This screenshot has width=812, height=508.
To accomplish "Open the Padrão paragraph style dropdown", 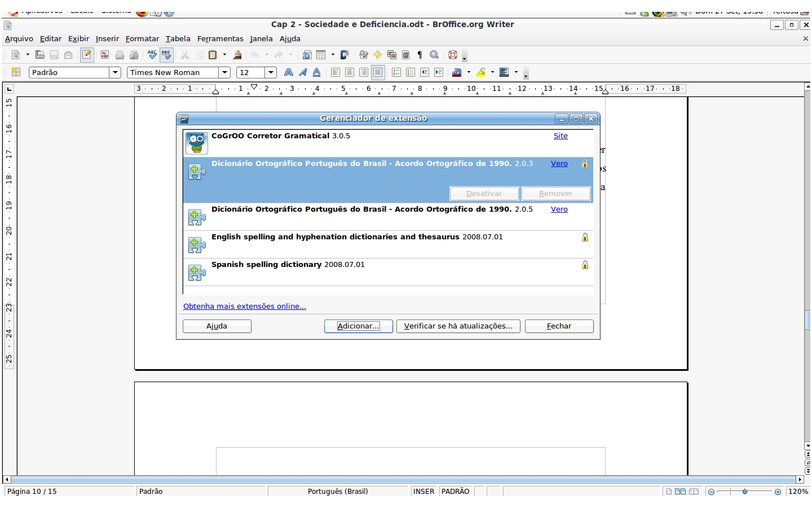I will point(115,72).
